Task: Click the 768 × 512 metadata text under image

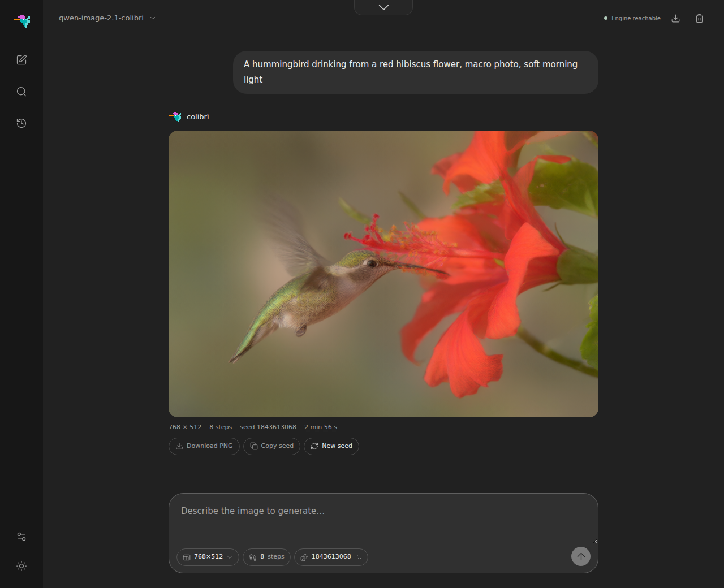Action: pos(185,427)
